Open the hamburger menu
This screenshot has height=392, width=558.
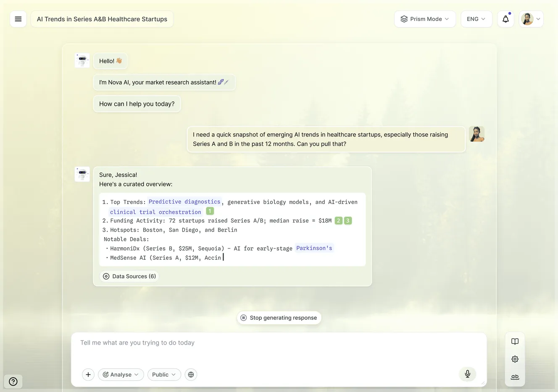(x=18, y=19)
